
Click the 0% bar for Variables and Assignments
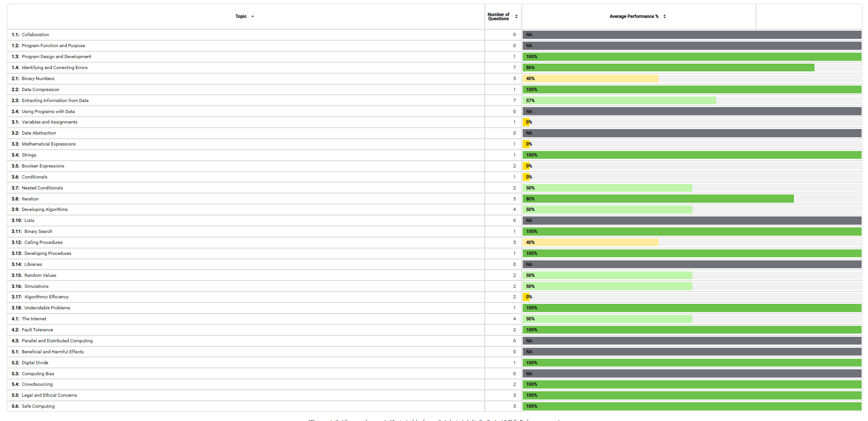[526, 122]
